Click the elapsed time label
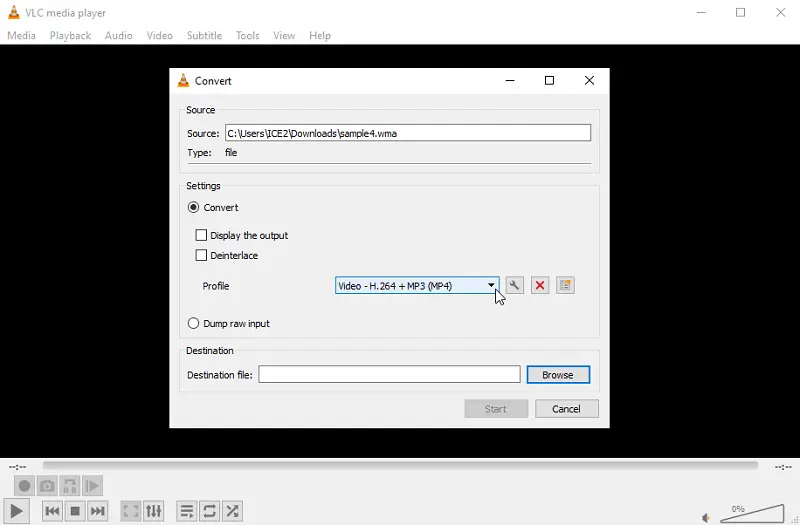This screenshot has width=800, height=525. pos(17,466)
